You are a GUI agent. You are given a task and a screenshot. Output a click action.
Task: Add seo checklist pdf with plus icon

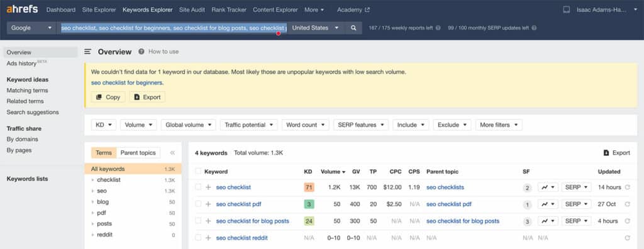(208, 204)
